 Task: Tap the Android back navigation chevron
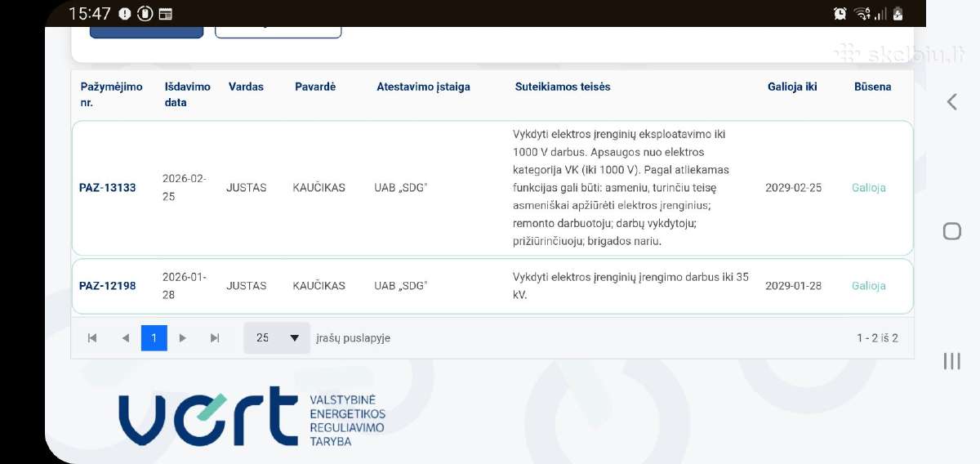(951, 101)
